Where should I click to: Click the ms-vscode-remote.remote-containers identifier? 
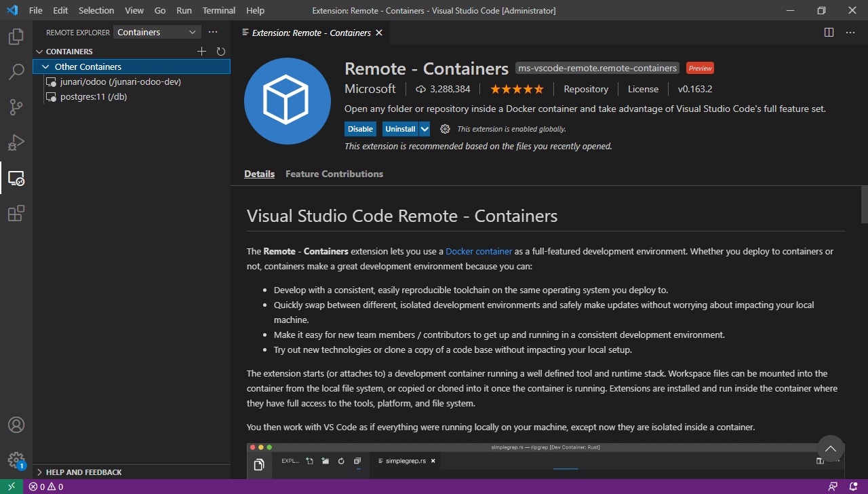click(597, 68)
